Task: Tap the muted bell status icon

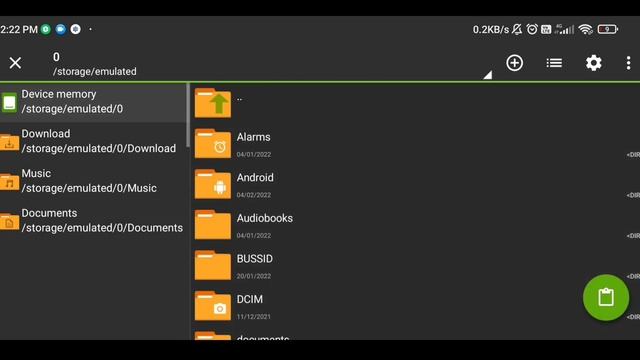Action: pos(517,29)
